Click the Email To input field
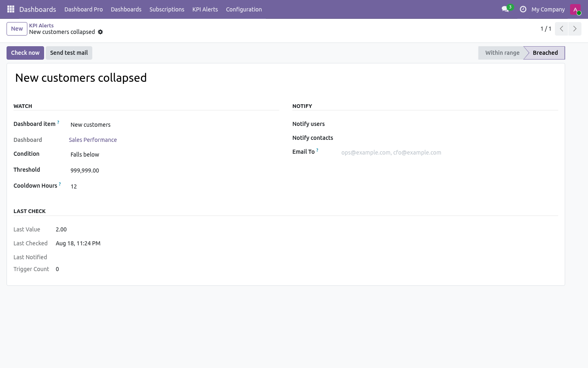The image size is (588, 368). [449, 153]
